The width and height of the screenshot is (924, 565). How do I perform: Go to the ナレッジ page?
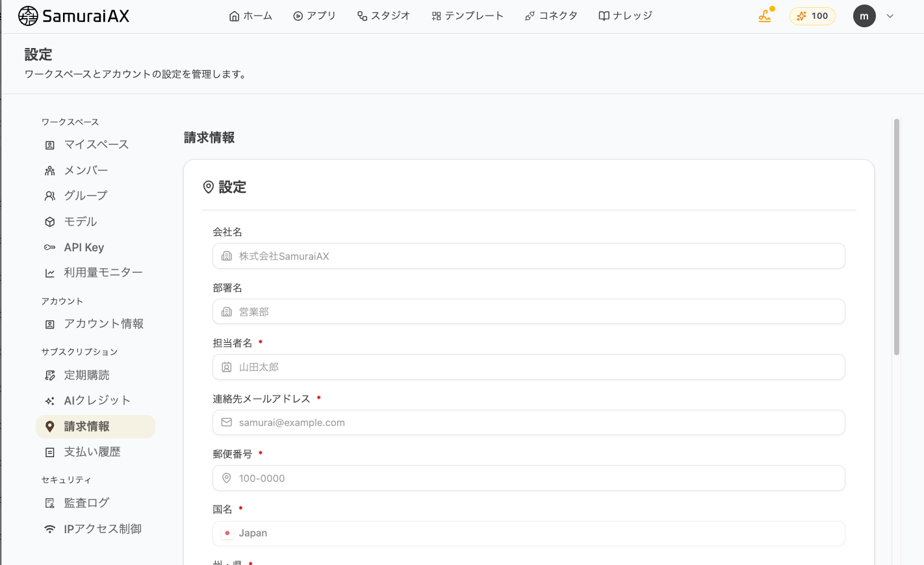click(626, 16)
